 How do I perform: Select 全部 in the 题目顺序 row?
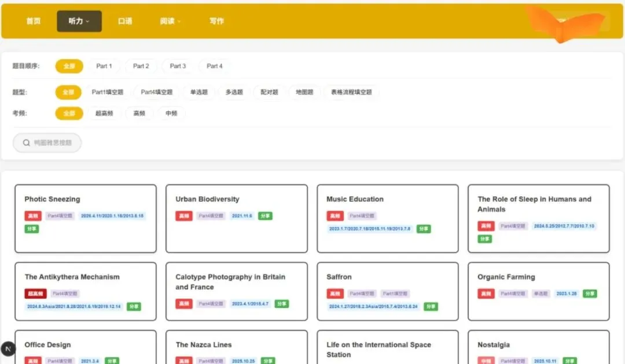69,66
